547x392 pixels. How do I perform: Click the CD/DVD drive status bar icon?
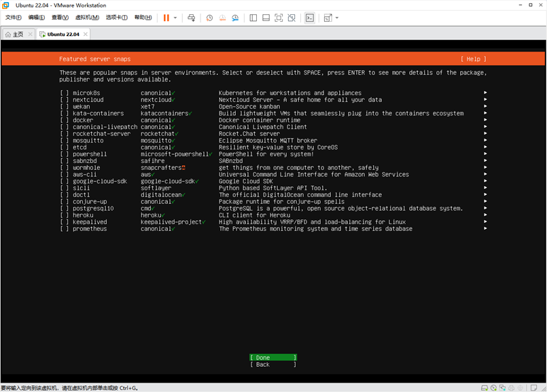click(x=493, y=388)
